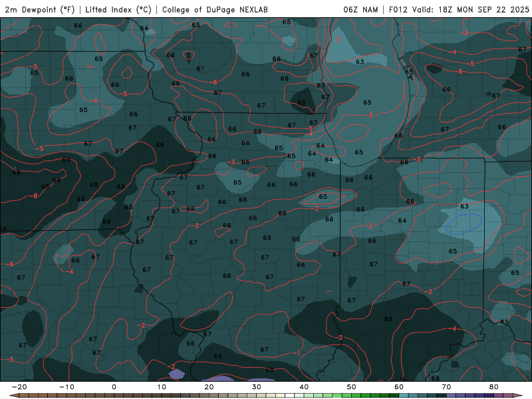Click the -20 label on the color scale
The width and height of the screenshot is (532, 399).
(x=19, y=387)
